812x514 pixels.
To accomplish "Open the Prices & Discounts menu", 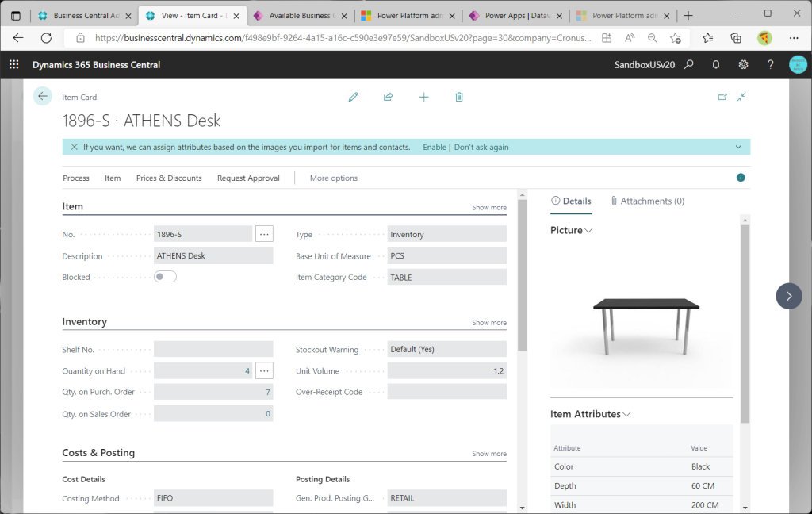I will (169, 178).
